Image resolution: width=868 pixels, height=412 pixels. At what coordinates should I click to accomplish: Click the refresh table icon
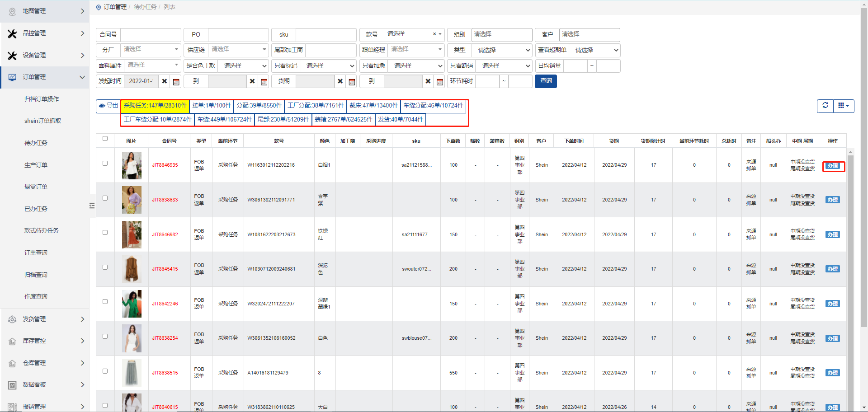coord(825,106)
